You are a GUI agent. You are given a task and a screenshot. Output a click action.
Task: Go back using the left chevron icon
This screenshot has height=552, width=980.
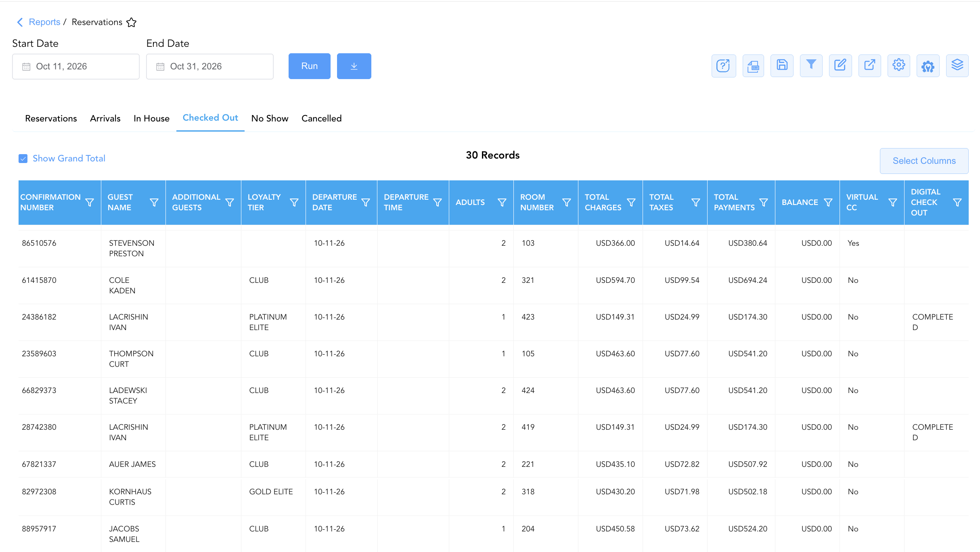tap(20, 22)
